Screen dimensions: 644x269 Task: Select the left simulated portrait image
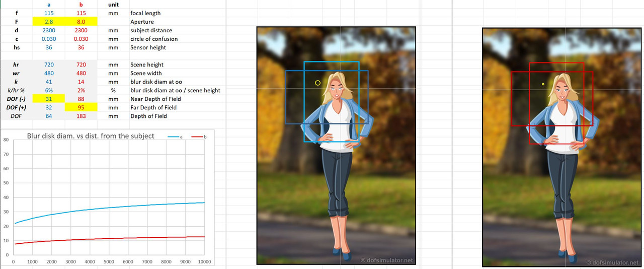tap(337, 146)
